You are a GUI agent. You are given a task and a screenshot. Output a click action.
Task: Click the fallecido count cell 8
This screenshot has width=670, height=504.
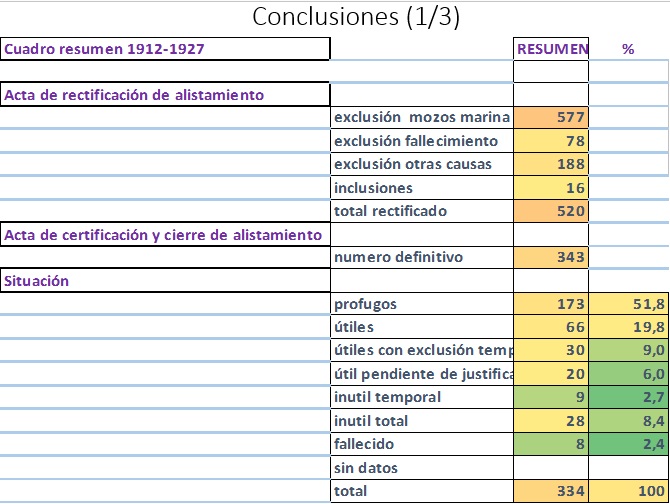[551, 444]
